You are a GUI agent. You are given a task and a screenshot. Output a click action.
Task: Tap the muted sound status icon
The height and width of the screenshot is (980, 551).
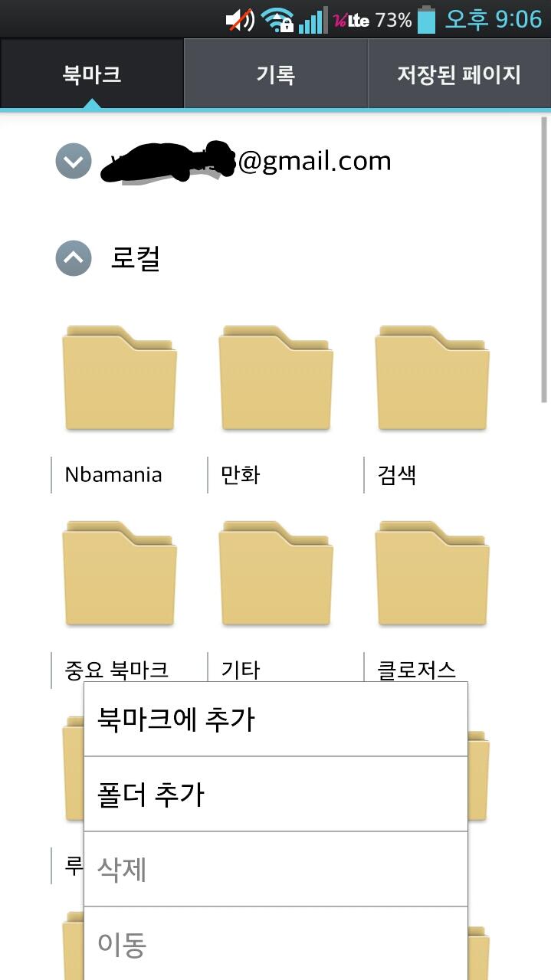241,19
